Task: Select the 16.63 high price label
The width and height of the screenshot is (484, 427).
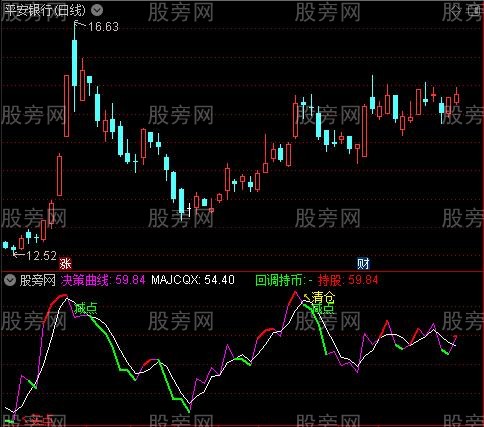Action: point(103,27)
